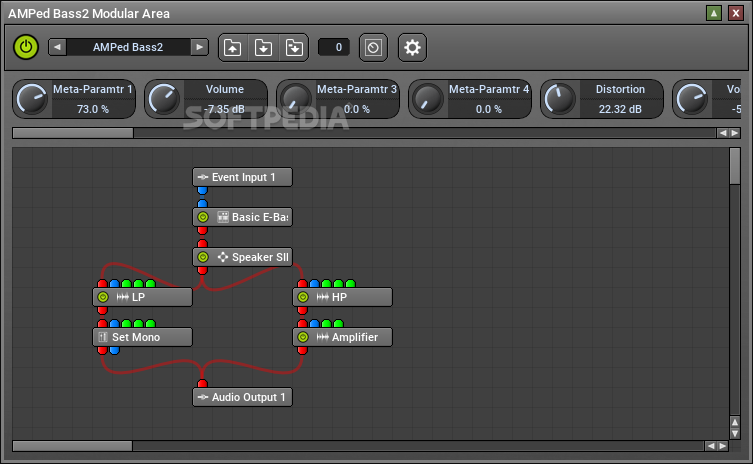Toggle bypass on the LP module
Viewport: 753px width, 464px height.
103,297
